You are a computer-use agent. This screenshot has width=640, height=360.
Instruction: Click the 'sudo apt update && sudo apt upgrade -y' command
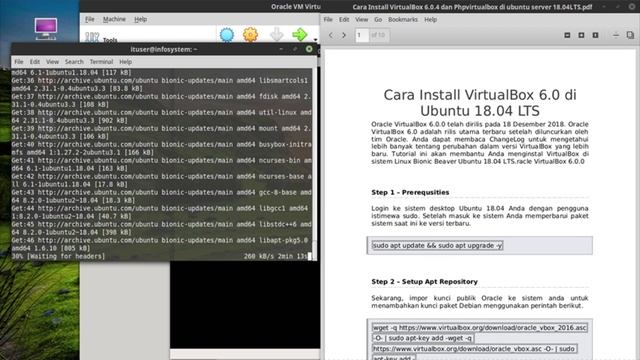(x=437, y=245)
